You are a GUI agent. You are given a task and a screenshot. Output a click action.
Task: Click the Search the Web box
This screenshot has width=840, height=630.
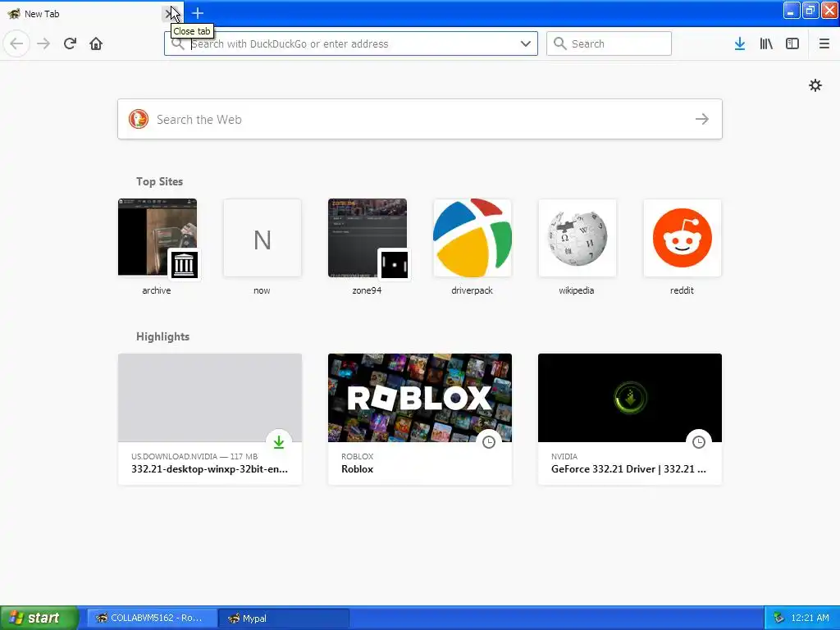tap(419, 119)
